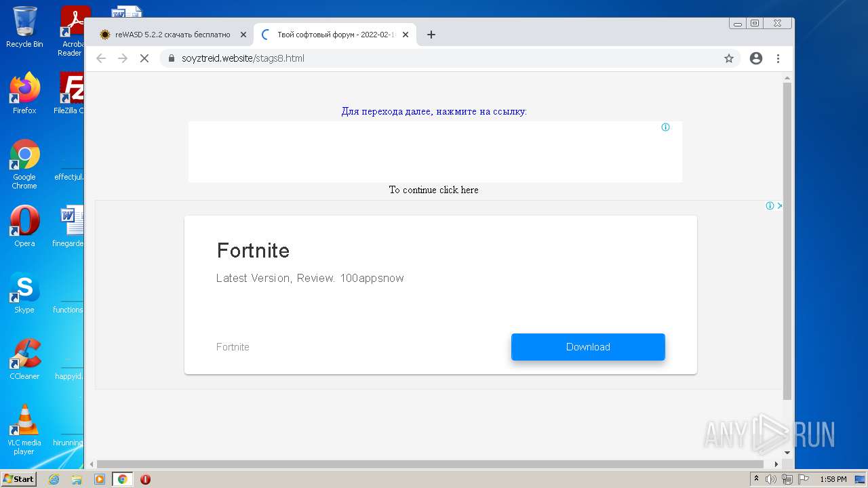Screen dimensions: 868x488
Task: Click the ad info icon in the top banner
Action: coord(665,127)
